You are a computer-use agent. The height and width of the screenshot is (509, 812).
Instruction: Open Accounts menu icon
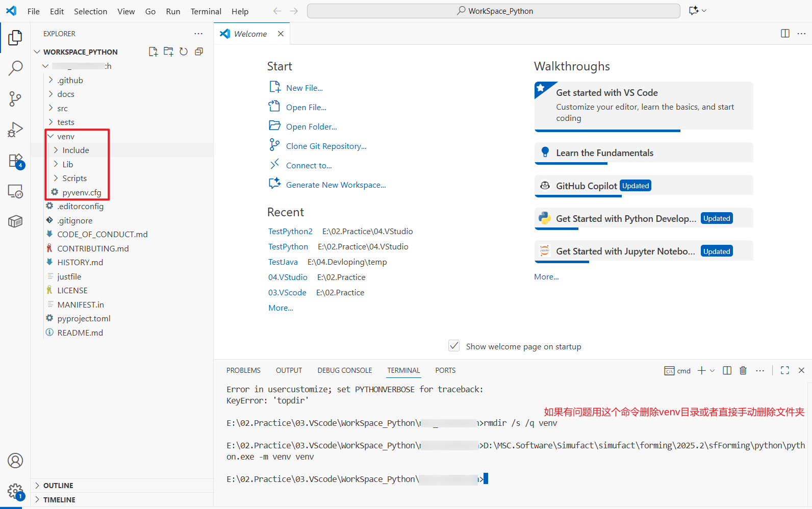[x=15, y=461]
